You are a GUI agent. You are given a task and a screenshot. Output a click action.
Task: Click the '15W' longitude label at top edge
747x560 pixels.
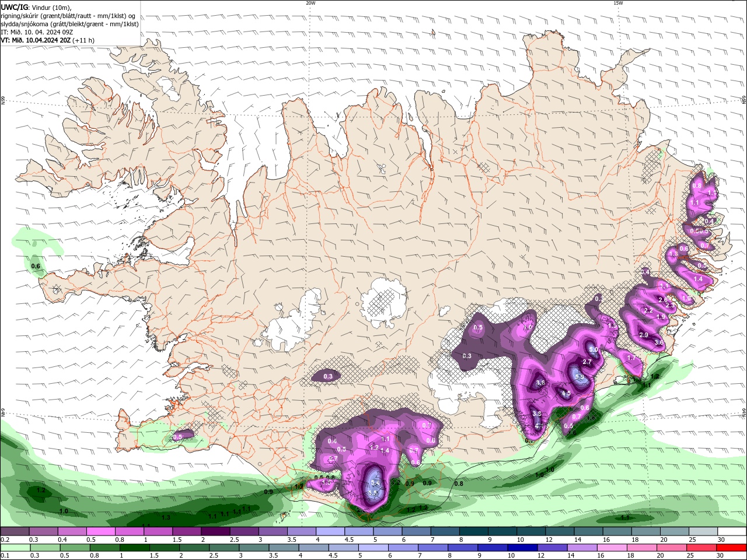coord(618,2)
